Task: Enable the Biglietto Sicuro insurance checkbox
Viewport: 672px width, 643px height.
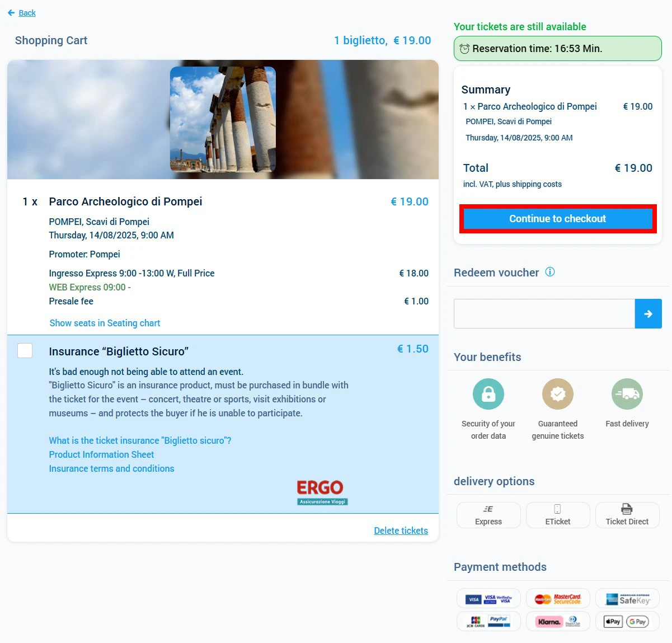Action: tap(25, 351)
